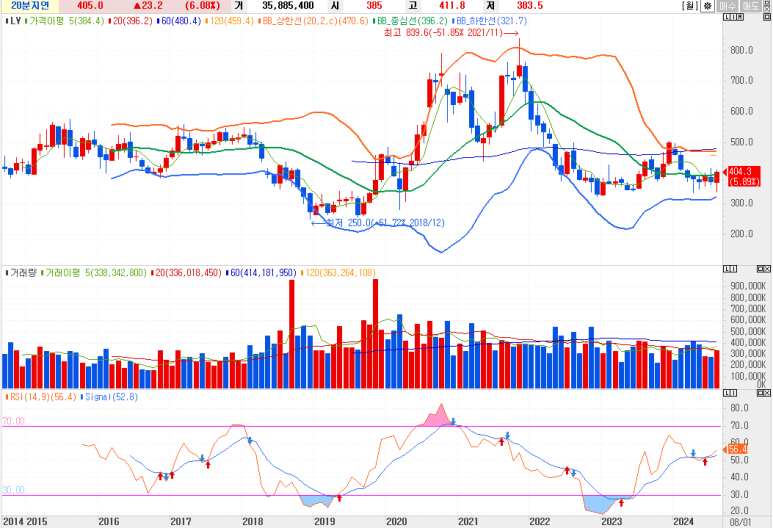Click the 70.00 RSI overbought label

click(x=13, y=421)
